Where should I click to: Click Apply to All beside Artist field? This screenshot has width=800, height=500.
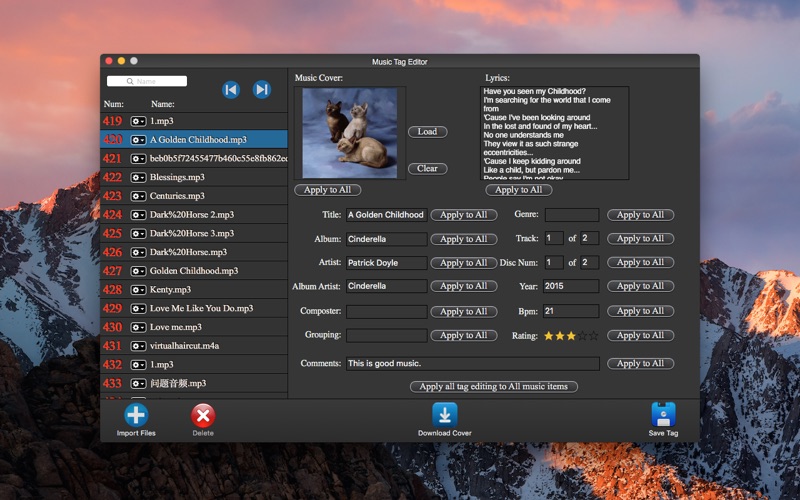(x=464, y=263)
